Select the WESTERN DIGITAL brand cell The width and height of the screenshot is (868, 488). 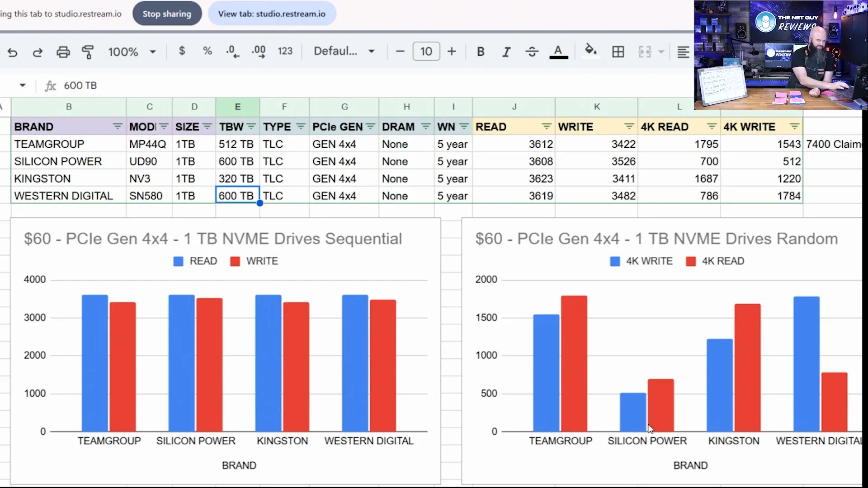pyautogui.click(x=69, y=196)
